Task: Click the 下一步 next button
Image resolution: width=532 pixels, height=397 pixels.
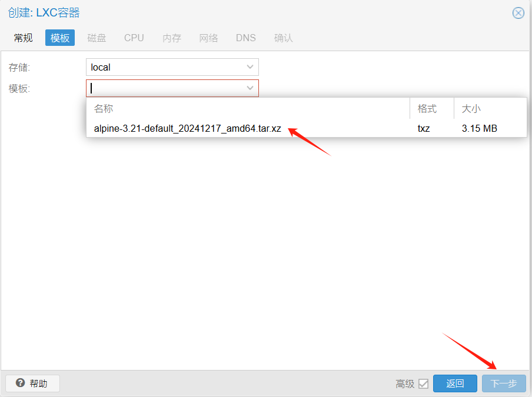Action: pyautogui.click(x=504, y=383)
